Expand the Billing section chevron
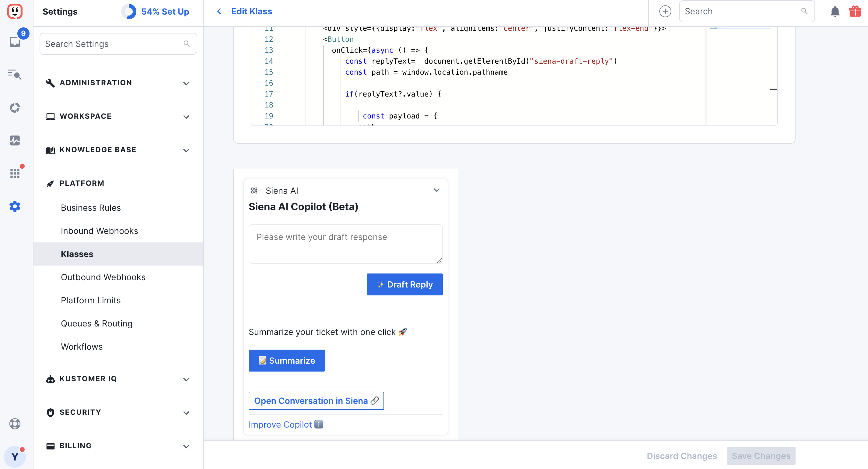Screen dimensions: 868x469 click(186, 446)
